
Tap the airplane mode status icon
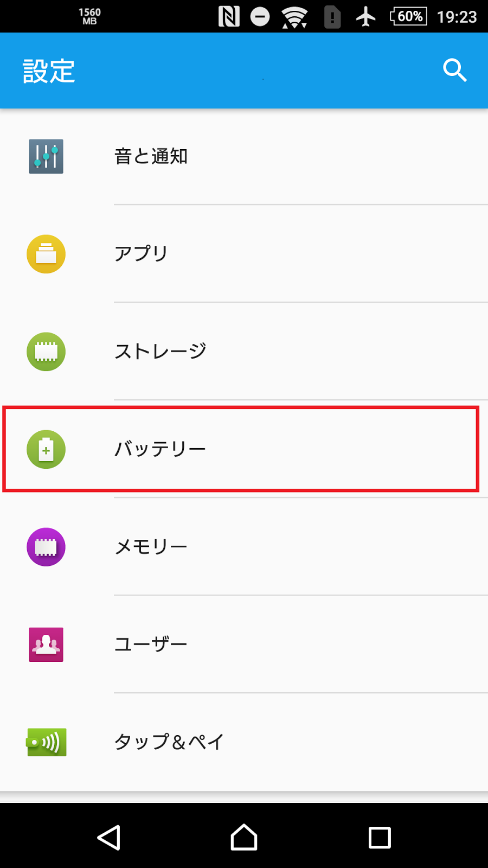366,16
